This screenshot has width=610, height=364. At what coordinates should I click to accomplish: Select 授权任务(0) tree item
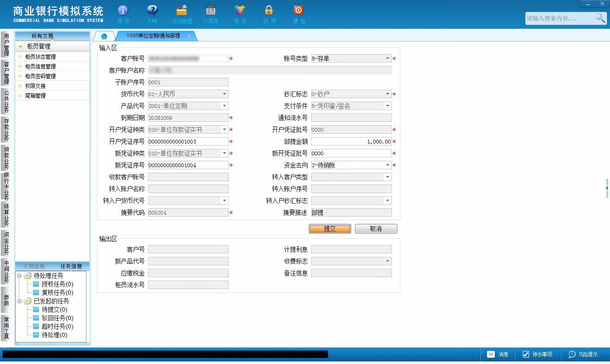coord(57,284)
